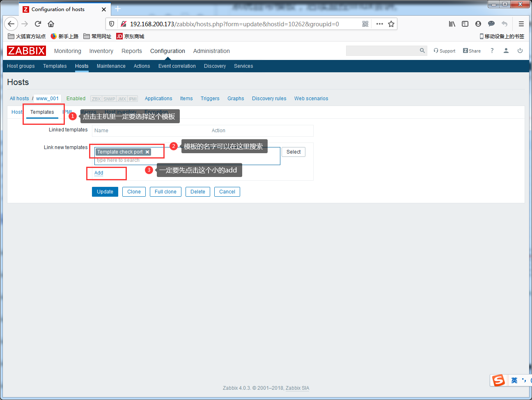Open a new browser tab
The width and height of the screenshot is (532, 400).
click(118, 9)
